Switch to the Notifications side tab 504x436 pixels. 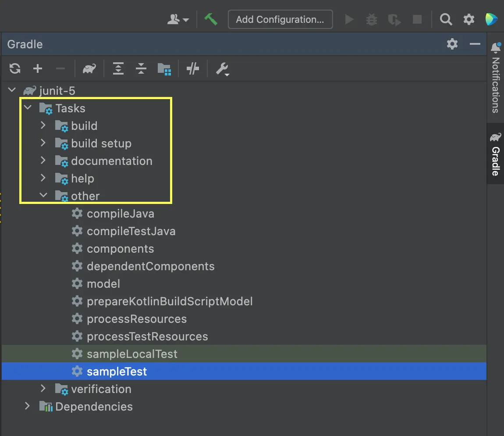(495, 79)
